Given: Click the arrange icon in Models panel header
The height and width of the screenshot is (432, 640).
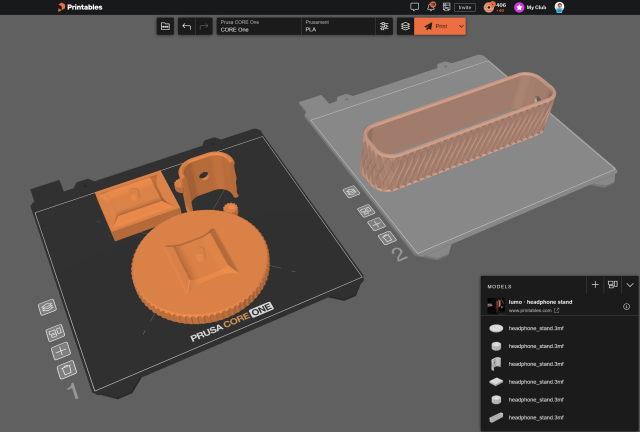Looking at the screenshot, I should point(613,285).
